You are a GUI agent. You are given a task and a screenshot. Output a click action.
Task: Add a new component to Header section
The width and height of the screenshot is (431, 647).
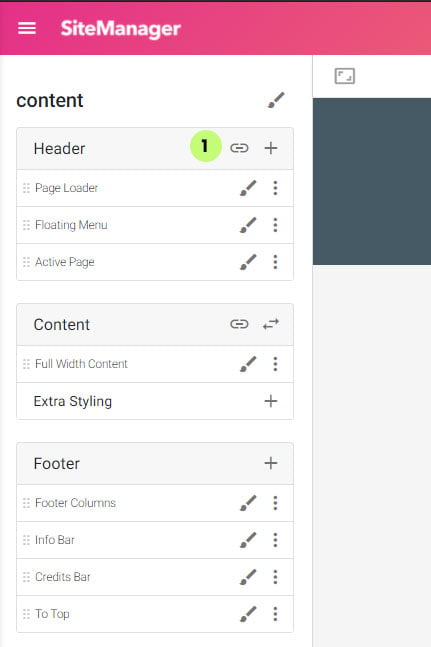(271, 148)
